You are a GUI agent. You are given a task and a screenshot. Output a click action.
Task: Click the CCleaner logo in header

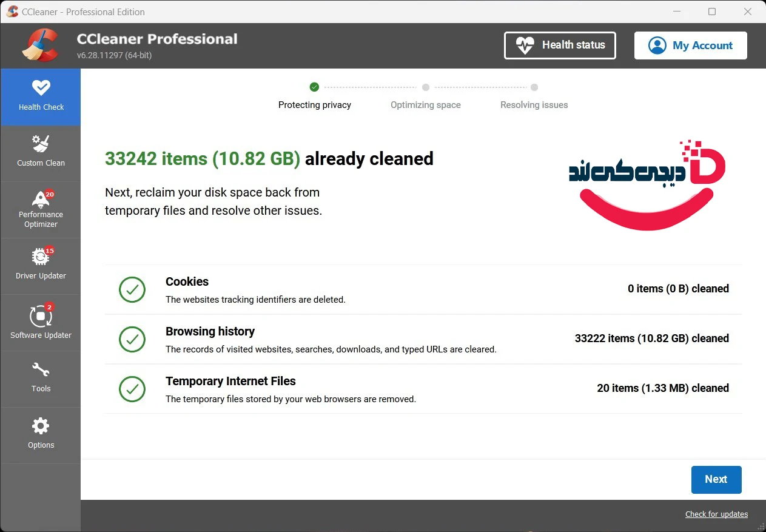[41, 45]
